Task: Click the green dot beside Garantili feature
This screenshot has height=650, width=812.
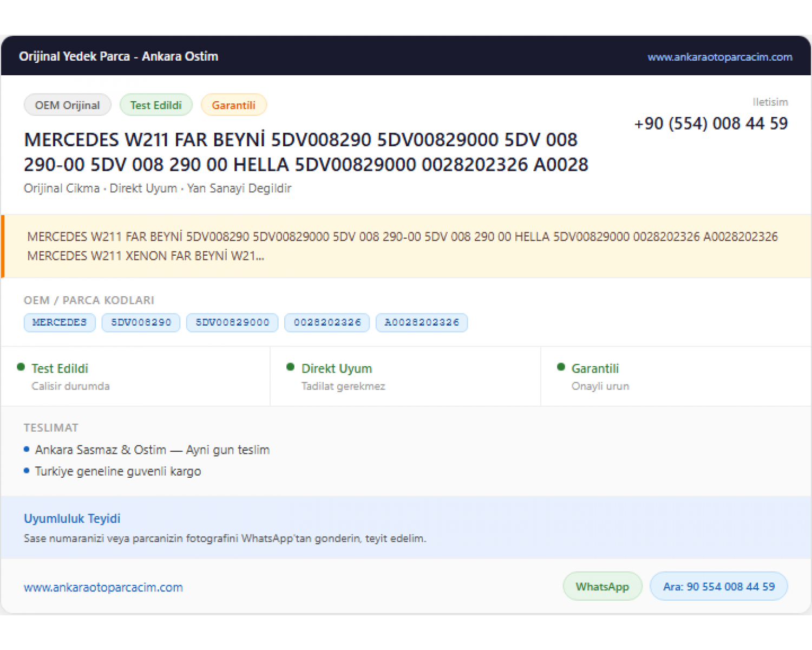Action: (561, 367)
